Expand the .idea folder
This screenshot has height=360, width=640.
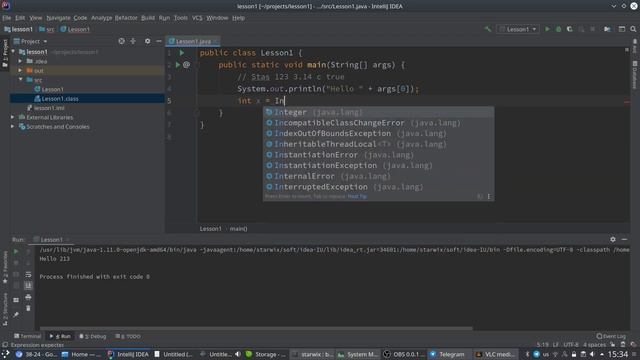point(20,61)
